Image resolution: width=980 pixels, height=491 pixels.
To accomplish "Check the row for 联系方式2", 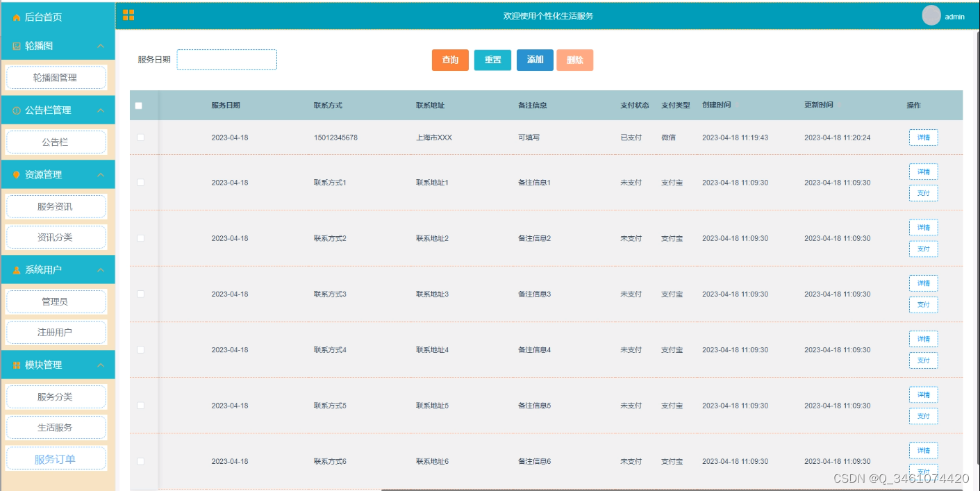I will tap(140, 238).
